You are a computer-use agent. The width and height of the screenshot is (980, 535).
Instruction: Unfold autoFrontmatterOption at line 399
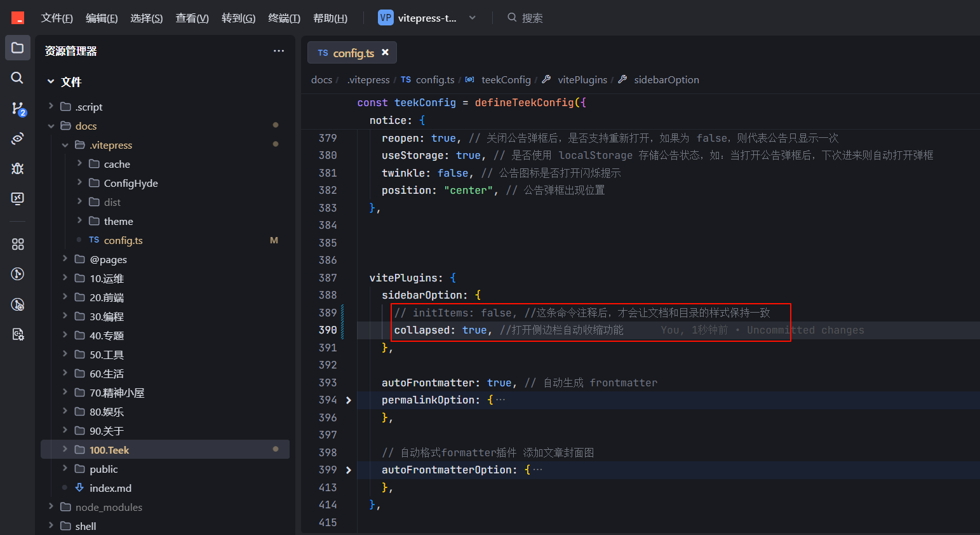coord(348,470)
